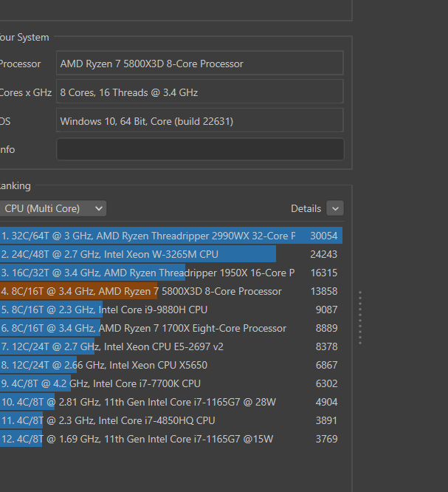Click the score value 24243
This screenshot has width=448, height=492.
[x=324, y=254]
